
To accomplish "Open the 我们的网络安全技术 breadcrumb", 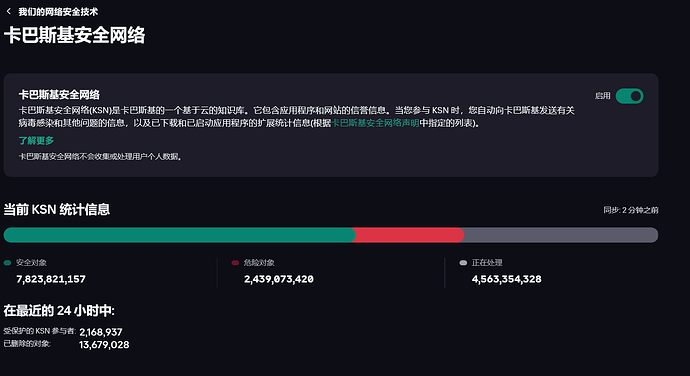I will point(58,12).
